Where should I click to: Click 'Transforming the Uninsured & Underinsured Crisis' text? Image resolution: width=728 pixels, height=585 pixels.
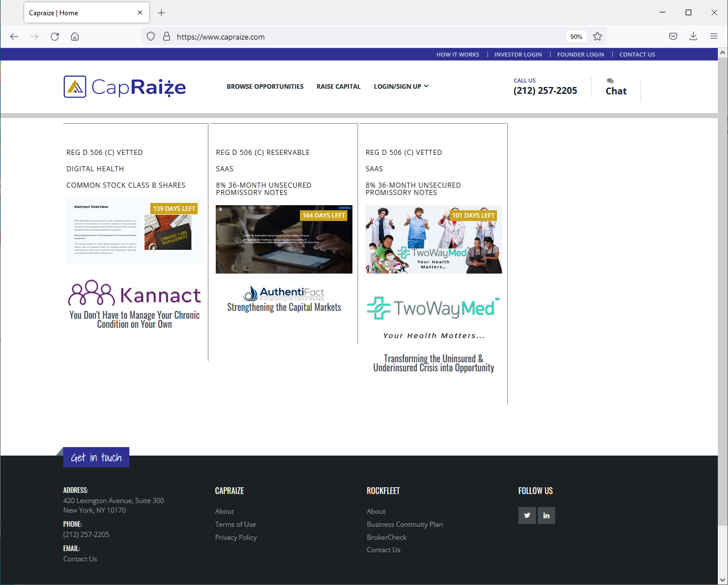click(434, 363)
